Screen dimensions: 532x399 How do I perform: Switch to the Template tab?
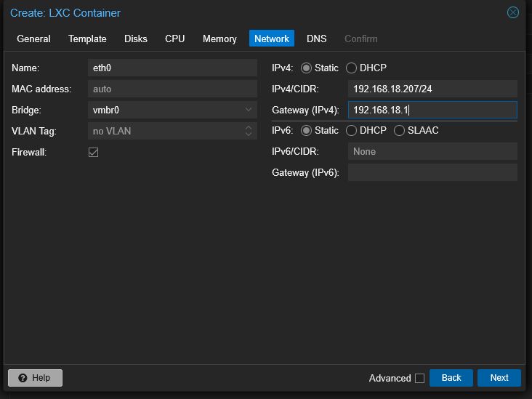[87, 39]
